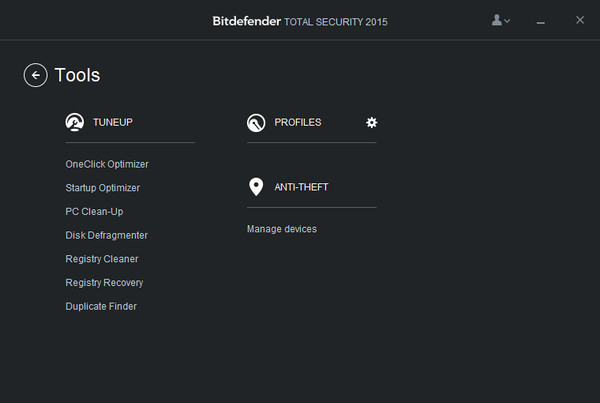Click the Tuneup speedometer icon
Viewport: 600px width, 403px height.
pyautogui.click(x=74, y=122)
